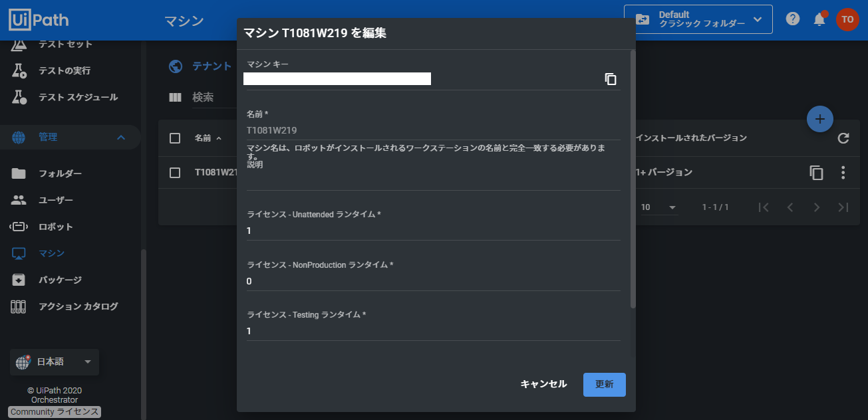
Task: Click the add machine plus button
Action: (x=820, y=119)
